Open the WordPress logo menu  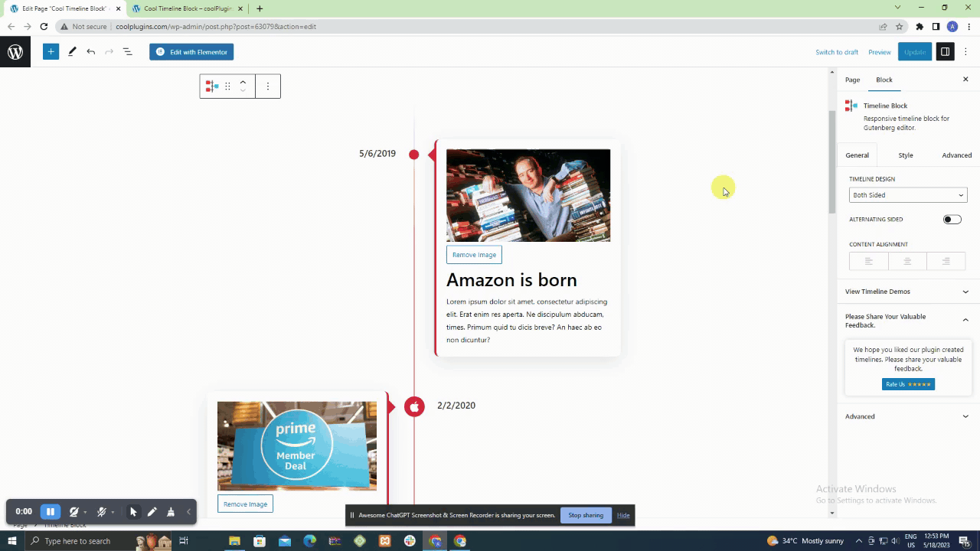tap(15, 52)
